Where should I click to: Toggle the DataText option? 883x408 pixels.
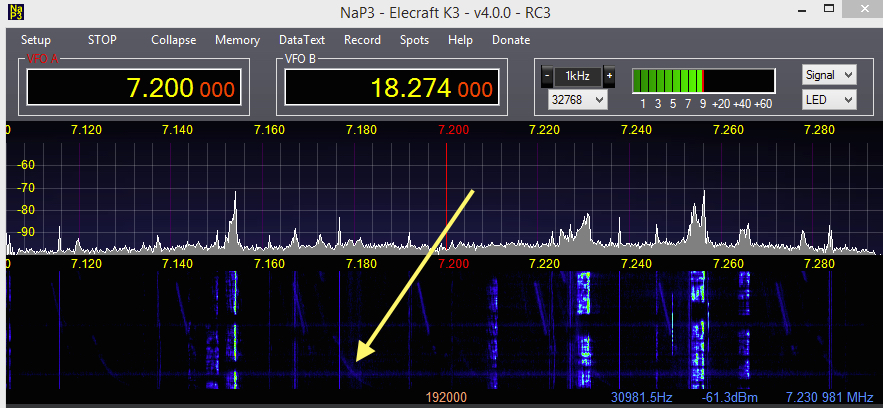pyautogui.click(x=302, y=40)
